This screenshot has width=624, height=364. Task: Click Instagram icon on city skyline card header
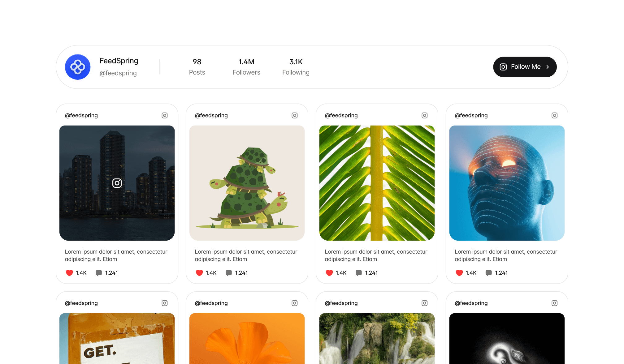(x=165, y=115)
